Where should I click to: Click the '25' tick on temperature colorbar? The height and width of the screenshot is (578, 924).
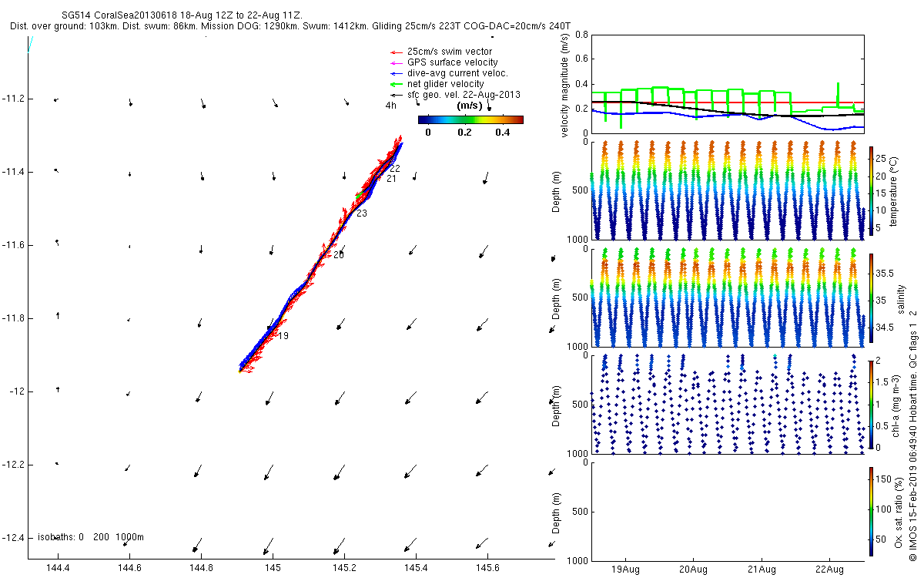(881, 157)
